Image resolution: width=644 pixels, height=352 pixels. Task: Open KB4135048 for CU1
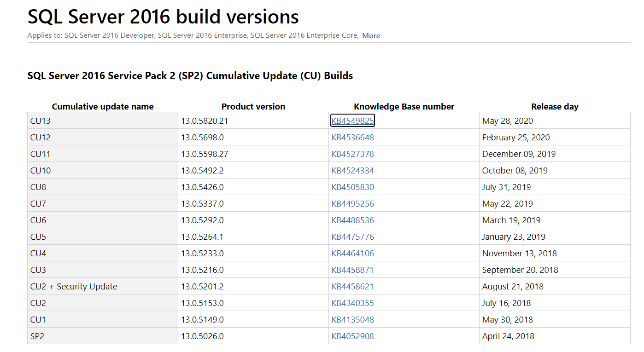tap(352, 319)
